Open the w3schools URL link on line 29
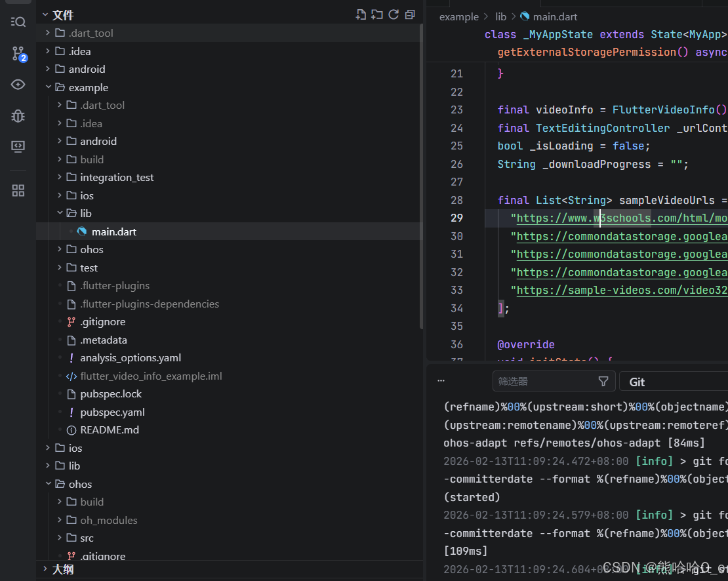 (x=622, y=218)
